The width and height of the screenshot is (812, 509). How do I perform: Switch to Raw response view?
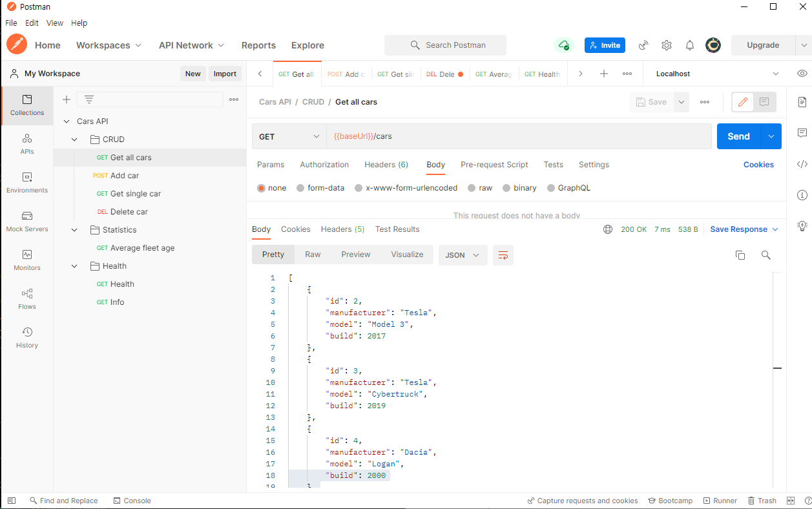tap(313, 254)
